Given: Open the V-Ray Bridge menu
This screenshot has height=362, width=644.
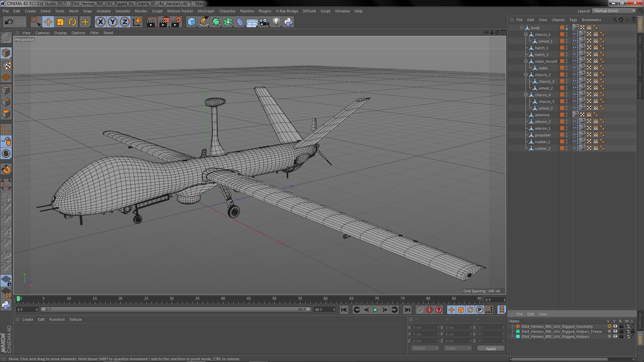Looking at the screenshot, I should 287,11.
